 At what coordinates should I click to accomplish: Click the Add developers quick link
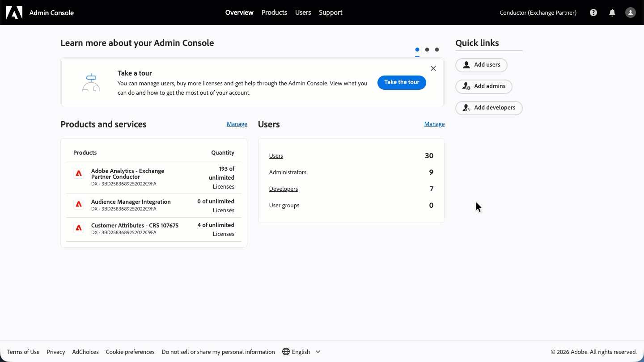[x=489, y=108]
